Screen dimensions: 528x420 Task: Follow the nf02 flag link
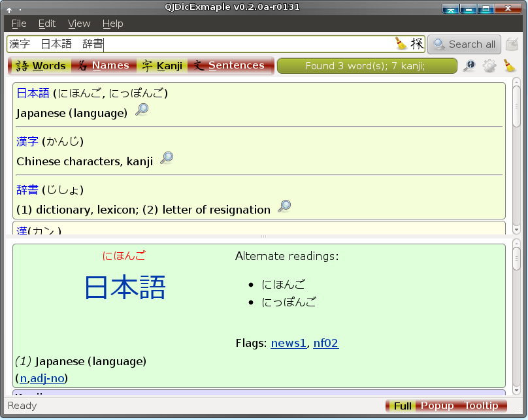[325, 343]
